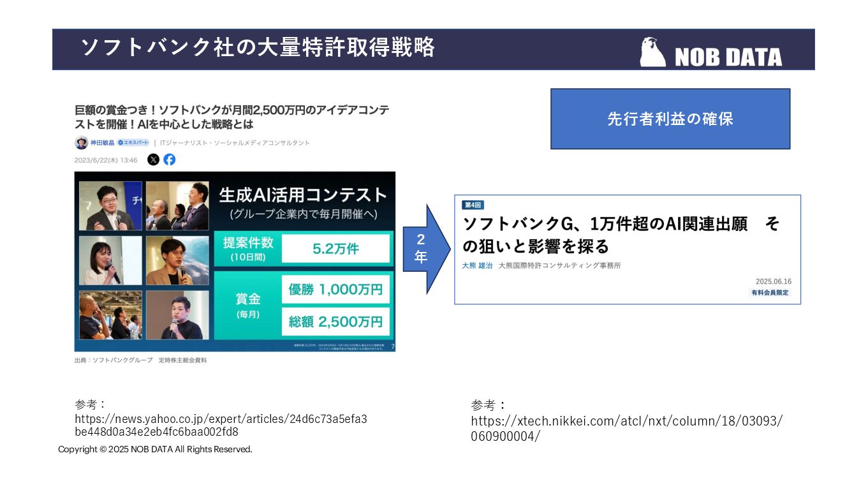Click the top-left speaker photo in slide

(x=110, y=206)
